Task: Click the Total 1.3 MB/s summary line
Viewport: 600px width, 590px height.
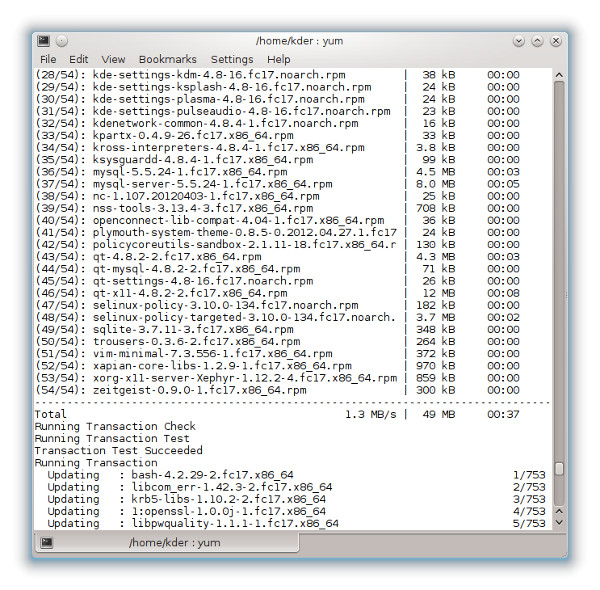Action: 277,414
